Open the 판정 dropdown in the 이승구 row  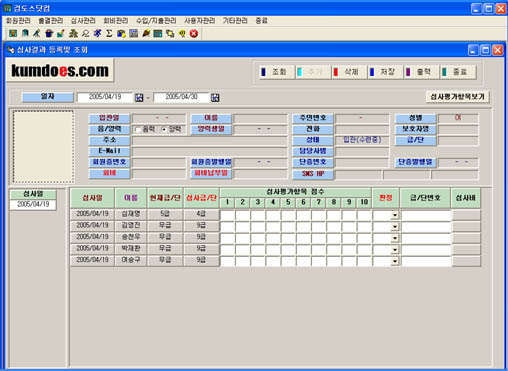click(x=395, y=261)
